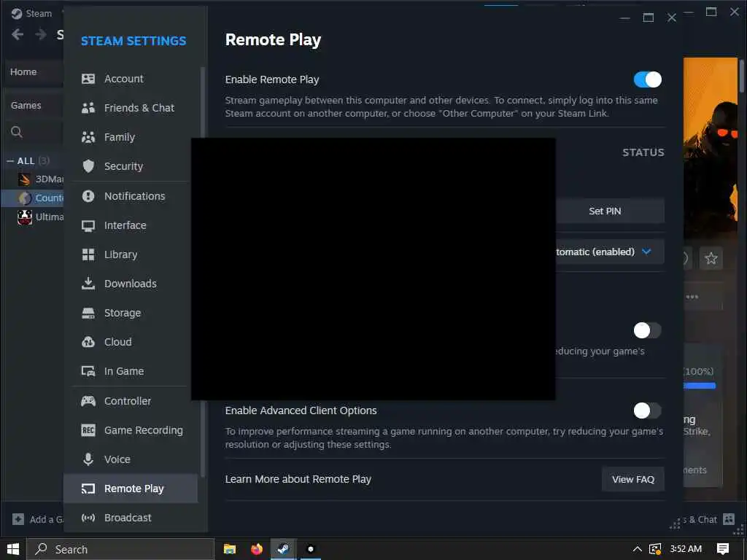
Task: Select Interface settings
Action: pos(131,226)
